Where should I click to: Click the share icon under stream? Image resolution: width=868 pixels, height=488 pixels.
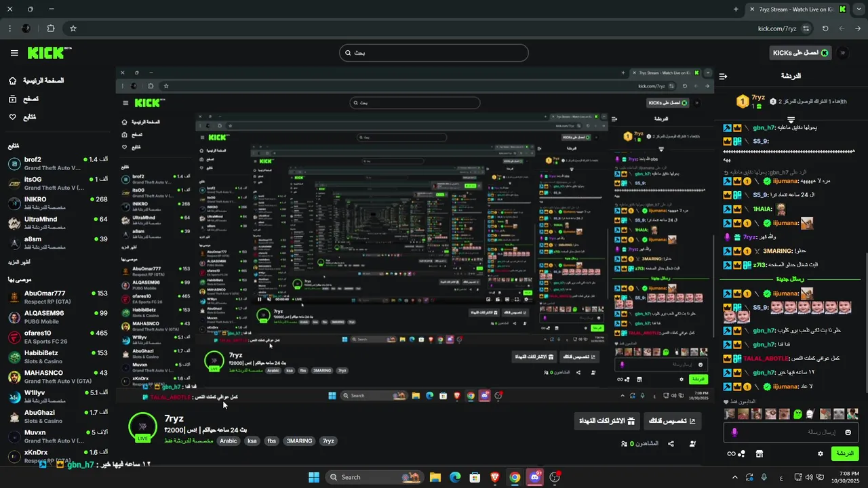[671, 444]
